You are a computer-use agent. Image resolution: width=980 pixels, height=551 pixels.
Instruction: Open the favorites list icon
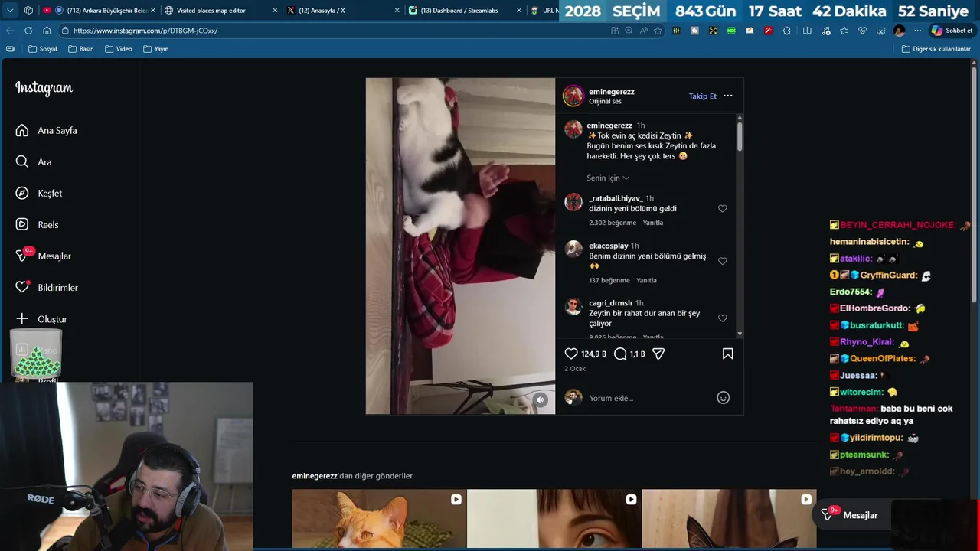[x=844, y=31]
